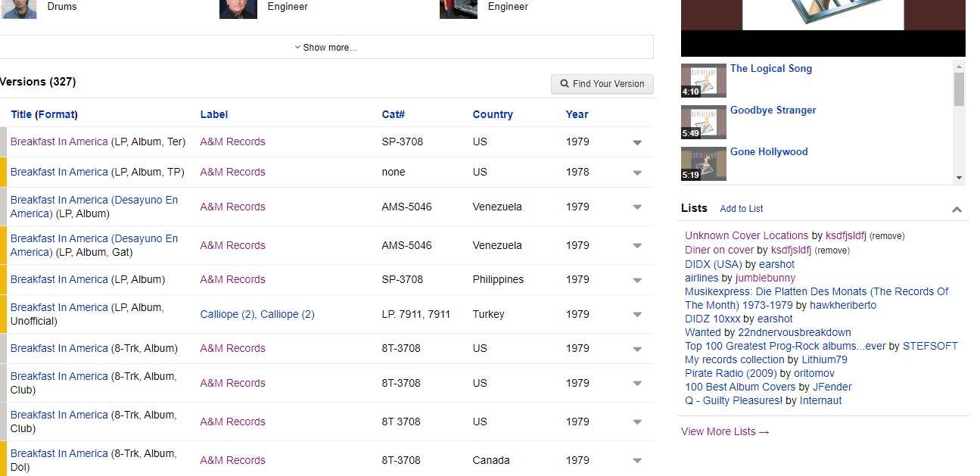Image resolution: width=980 pixels, height=476 pixels.
Task: Open Musikexpress Die Platten Des Monats list
Action: [817, 298]
